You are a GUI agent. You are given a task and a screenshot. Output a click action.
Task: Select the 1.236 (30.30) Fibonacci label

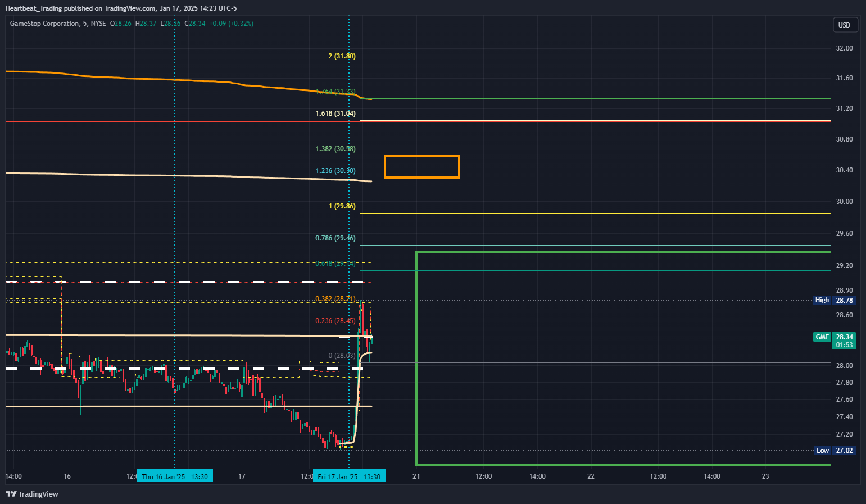point(335,171)
